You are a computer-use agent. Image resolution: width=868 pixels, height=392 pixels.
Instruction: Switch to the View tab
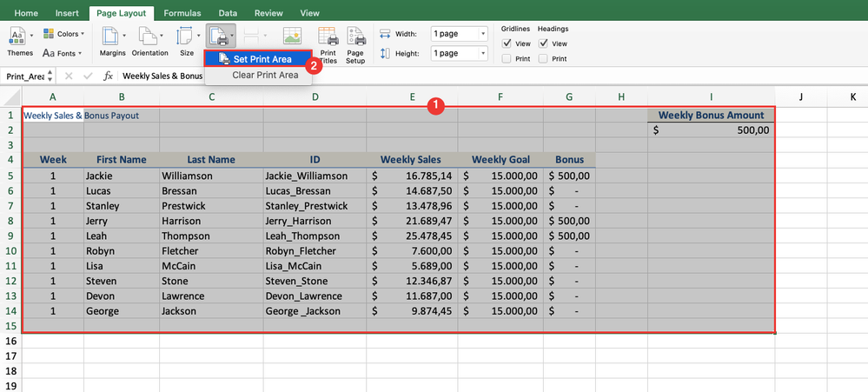pyautogui.click(x=309, y=13)
